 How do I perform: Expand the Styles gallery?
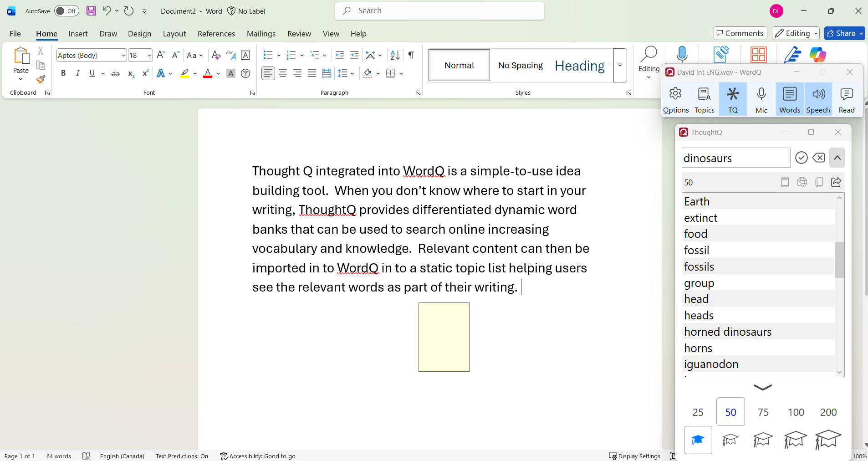620,66
